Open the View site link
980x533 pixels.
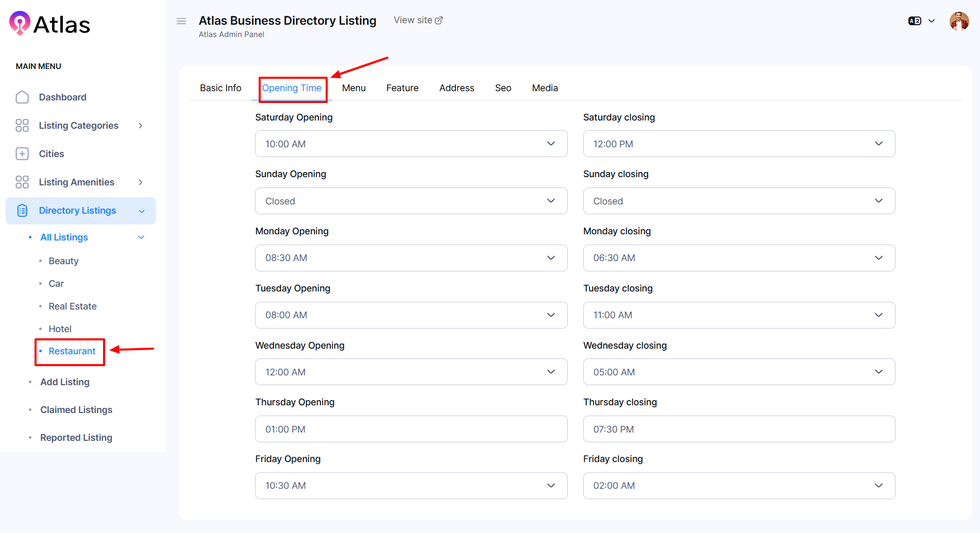418,20
